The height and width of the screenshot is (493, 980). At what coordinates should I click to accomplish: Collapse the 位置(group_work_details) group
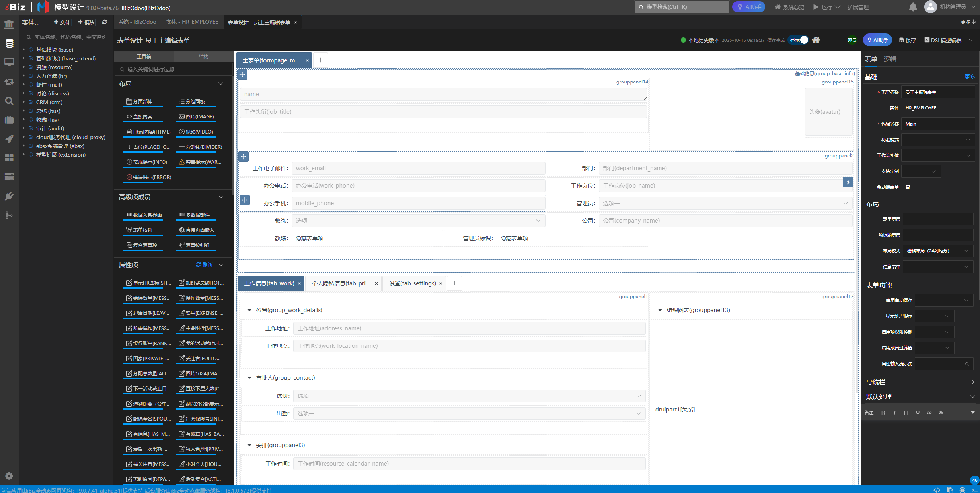click(x=249, y=310)
